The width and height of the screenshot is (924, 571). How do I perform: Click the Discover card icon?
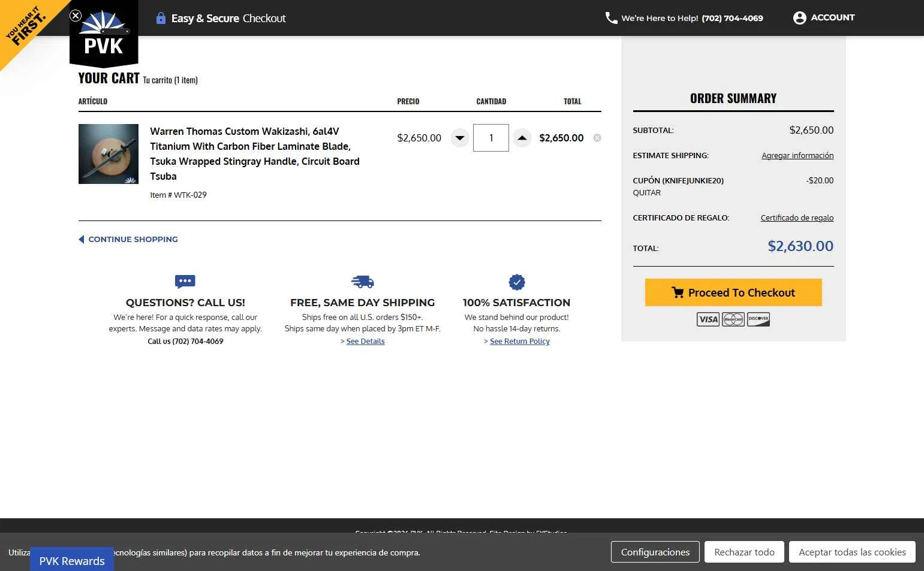[759, 319]
